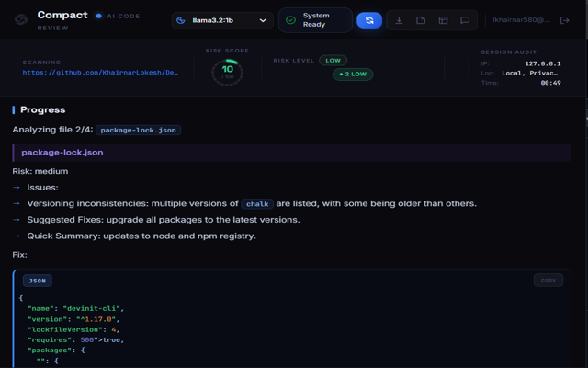Open the scanned GitHub repository link
This screenshot has height=368, width=588.
[x=100, y=72]
